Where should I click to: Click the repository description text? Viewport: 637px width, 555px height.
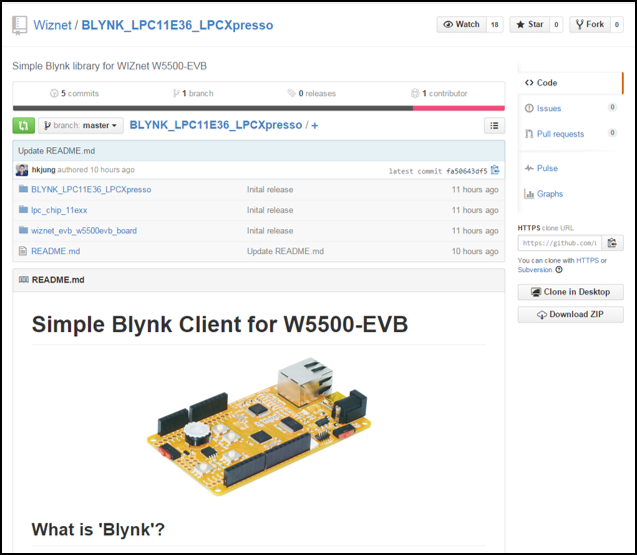click(x=109, y=66)
